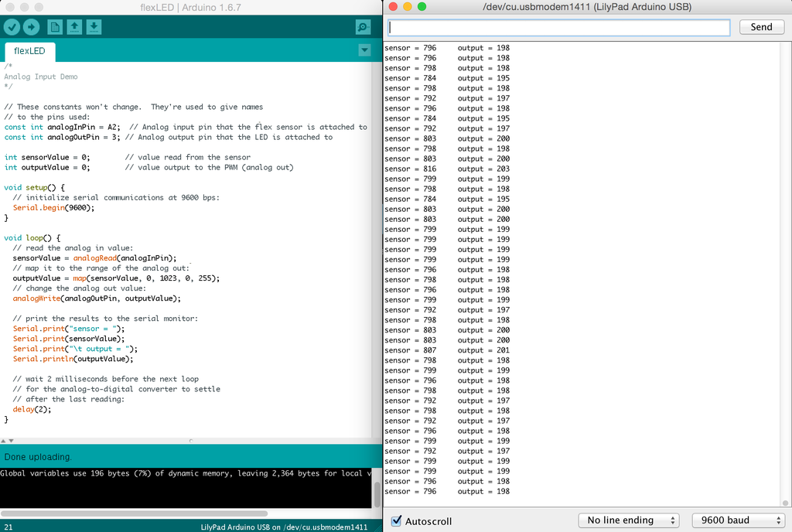Click the void setup() line

point(34,187)
